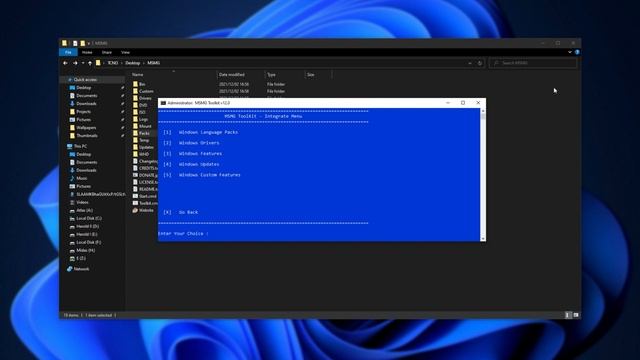
Task: Select the Temp folder icon
Action: (x=135, y=140)
